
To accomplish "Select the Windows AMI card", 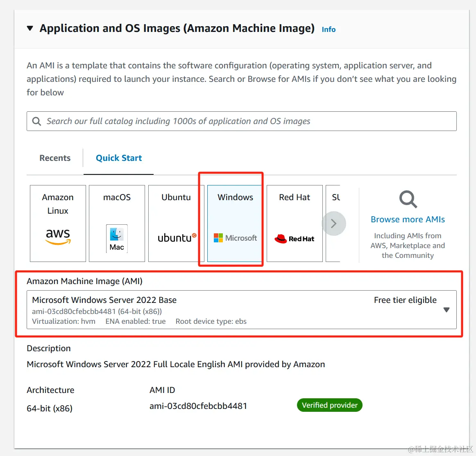I will 235,223.
